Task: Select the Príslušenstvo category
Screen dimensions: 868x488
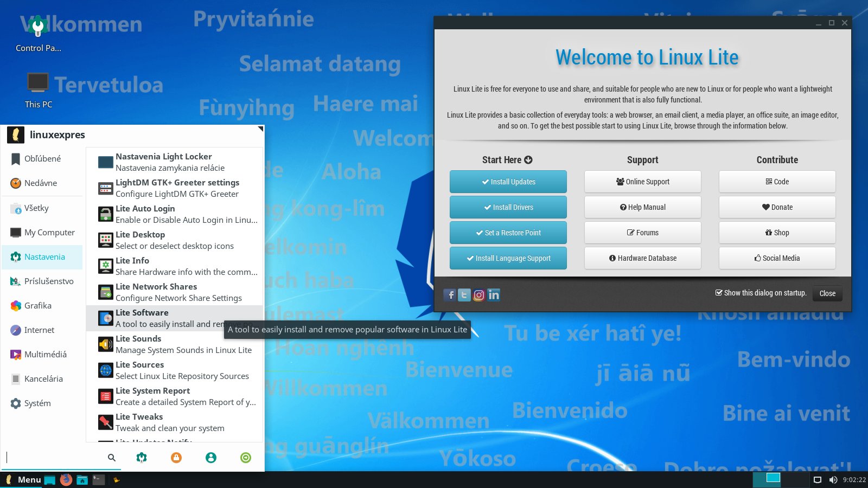Action: 42,281
